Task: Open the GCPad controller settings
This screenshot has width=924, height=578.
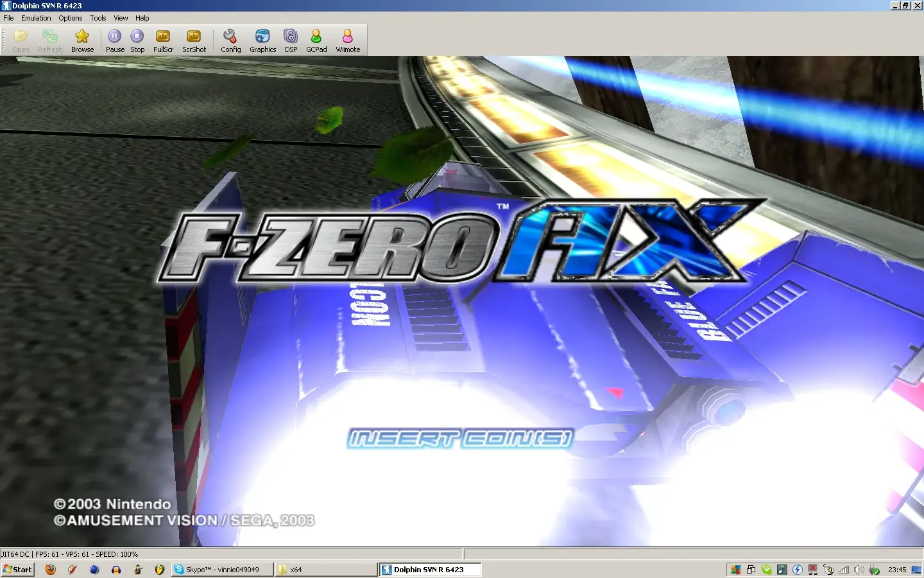Action: click(316, 40)
